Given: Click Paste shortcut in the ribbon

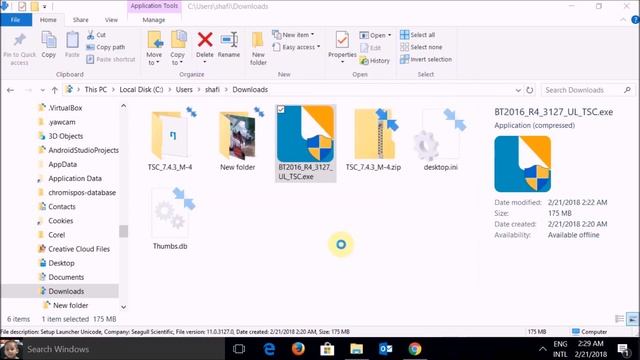Looking at the screenshot, I should 111,60.
